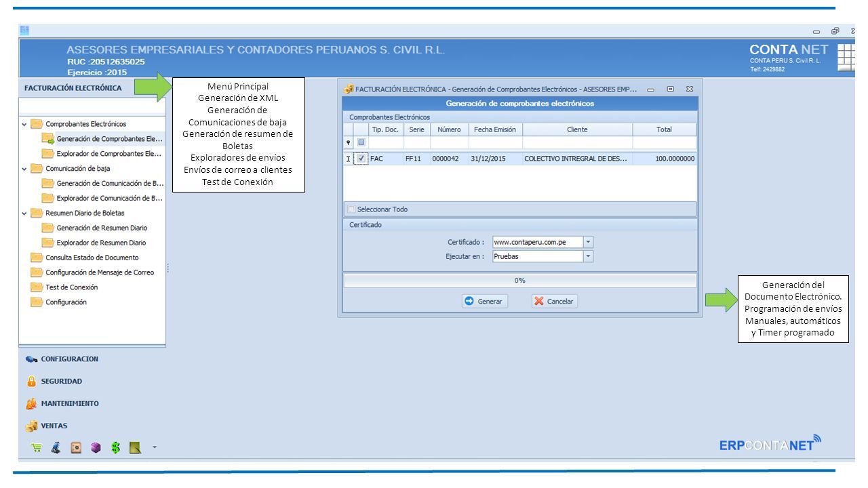Click the 0000042 number cell
The width and height of the screenshot is (868, 488).
449,159
